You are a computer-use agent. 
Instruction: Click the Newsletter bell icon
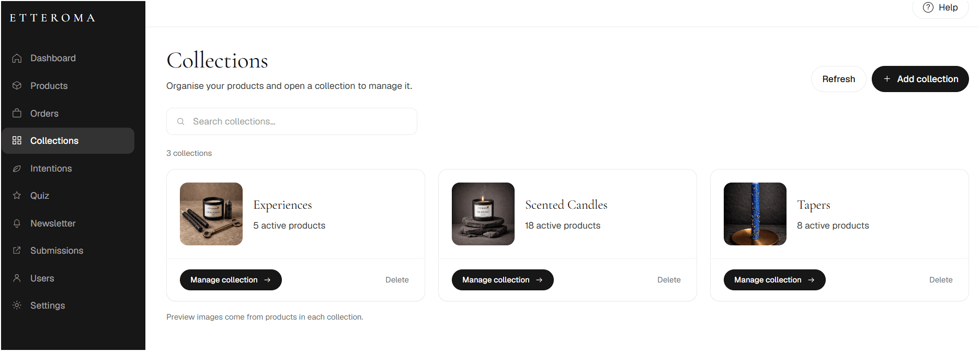click(17, 223)
